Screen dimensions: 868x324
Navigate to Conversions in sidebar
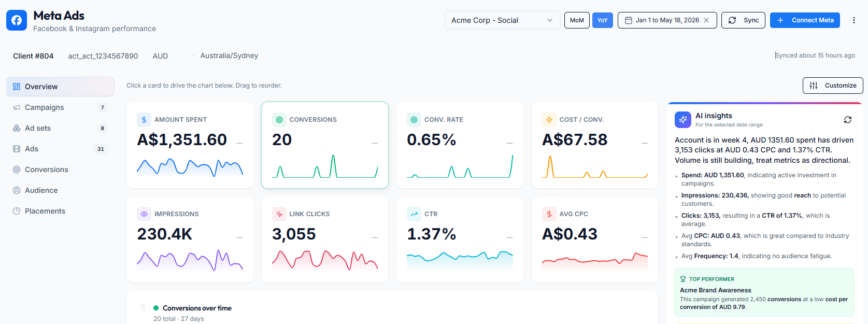coord(60,170)
